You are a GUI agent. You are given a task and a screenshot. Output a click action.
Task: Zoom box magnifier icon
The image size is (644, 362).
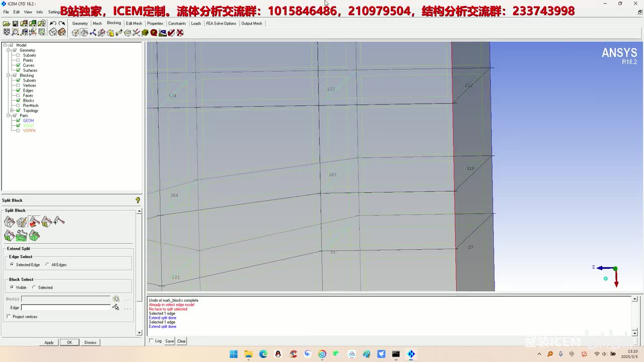(15, 32)
